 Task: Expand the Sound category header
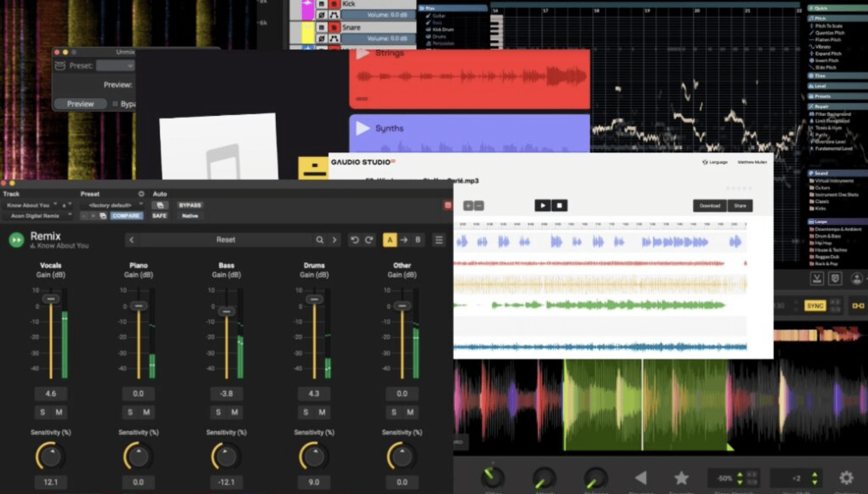[838, 173]
